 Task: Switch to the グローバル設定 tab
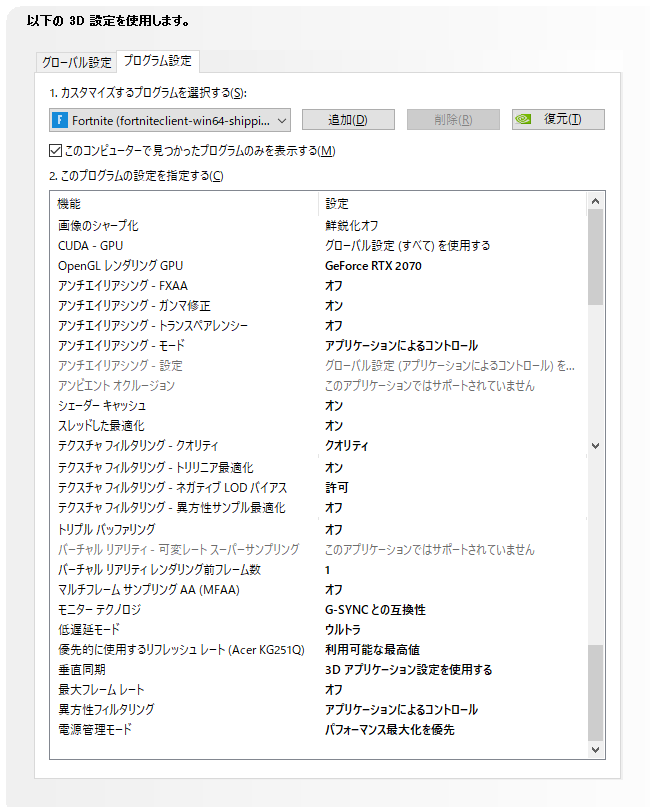[77, 62]
